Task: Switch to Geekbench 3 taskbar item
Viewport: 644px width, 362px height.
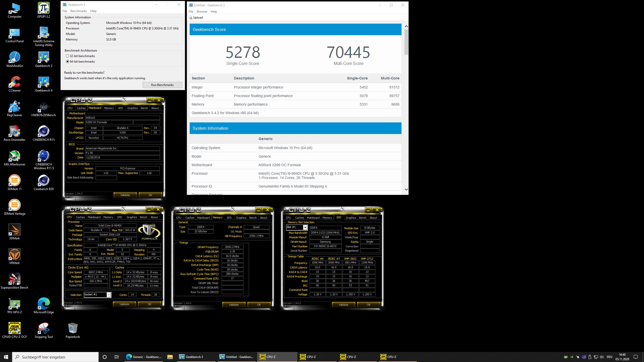Action: (x=196, y=357)
